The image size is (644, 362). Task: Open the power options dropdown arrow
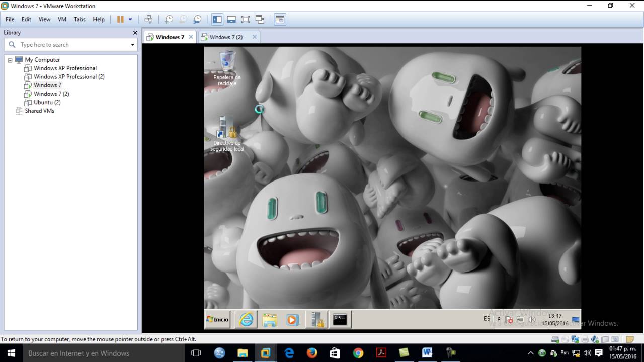point(130,19)
